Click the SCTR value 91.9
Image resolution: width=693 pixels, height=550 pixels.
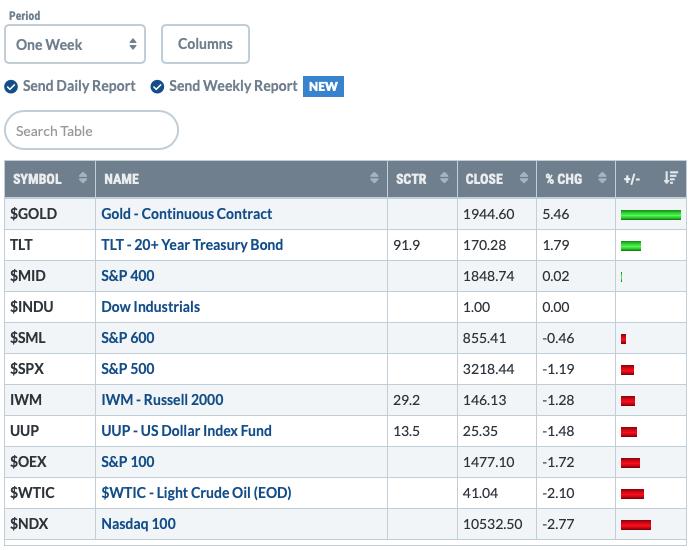[406, 245]
